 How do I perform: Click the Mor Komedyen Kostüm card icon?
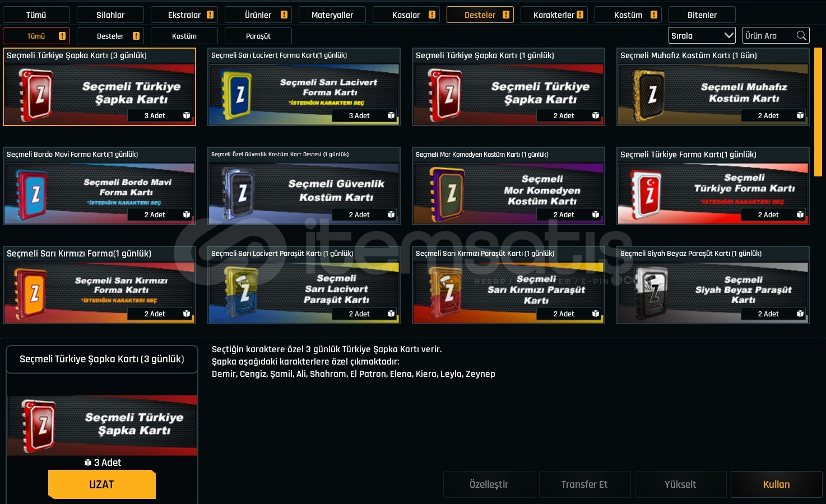tap(446, 193)
